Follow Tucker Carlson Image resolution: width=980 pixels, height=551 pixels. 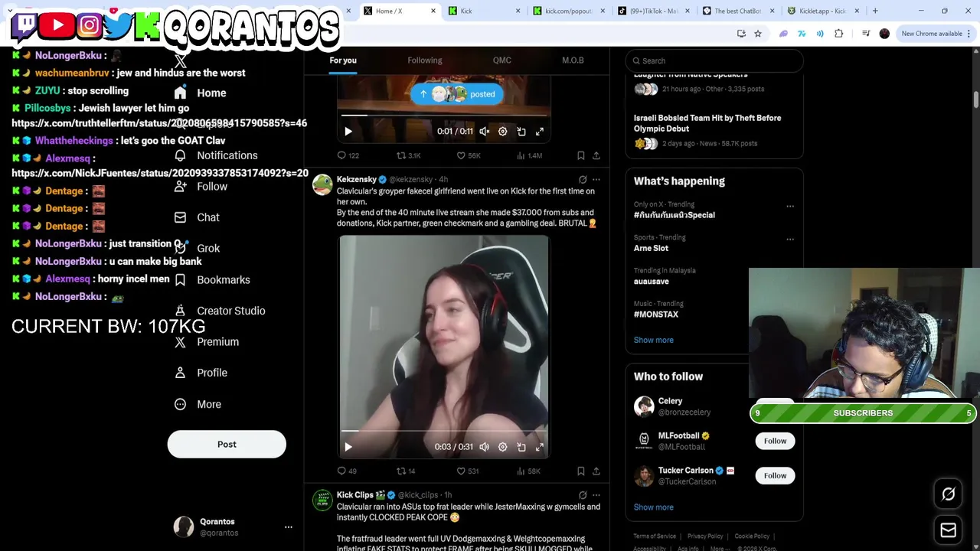[x=775, y=476]
